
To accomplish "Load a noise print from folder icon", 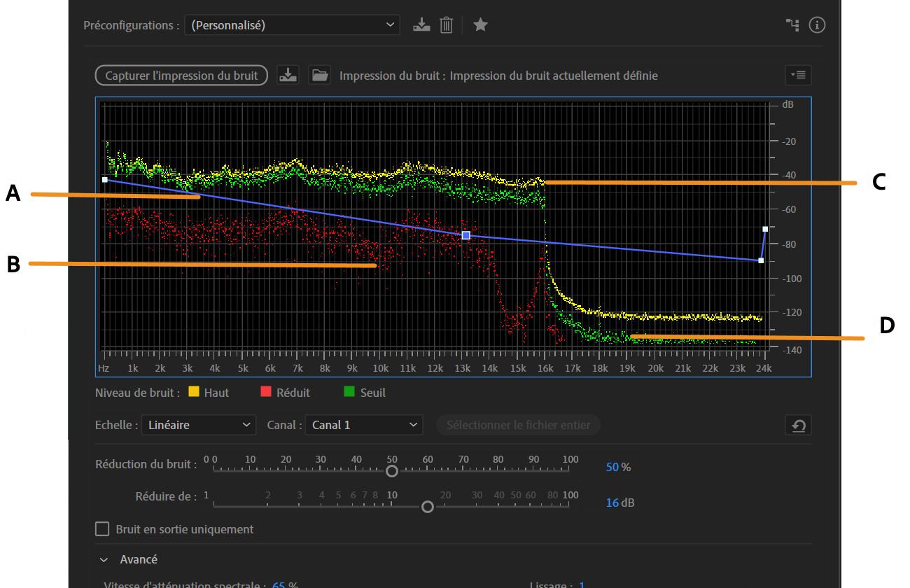I will pos(320,75).
